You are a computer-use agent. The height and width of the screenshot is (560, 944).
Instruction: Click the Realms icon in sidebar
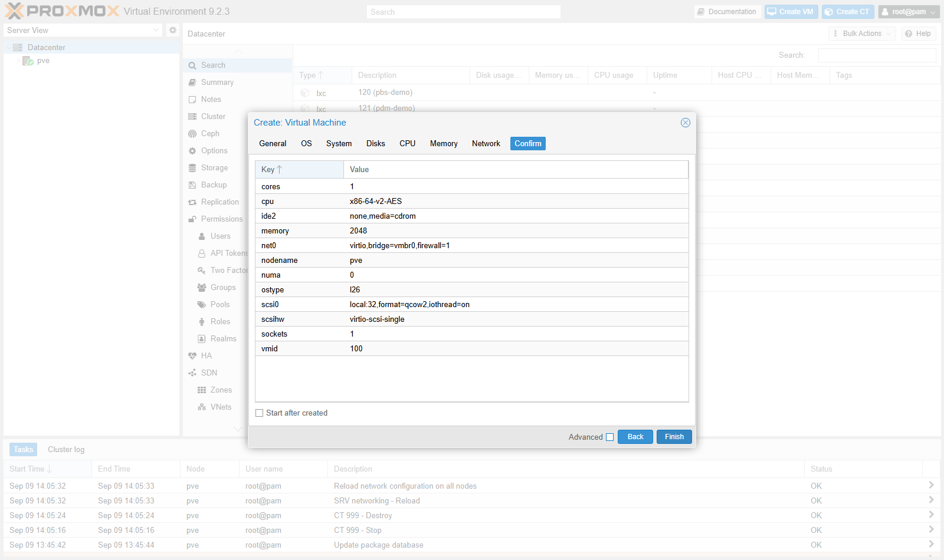tap(202, 339)
